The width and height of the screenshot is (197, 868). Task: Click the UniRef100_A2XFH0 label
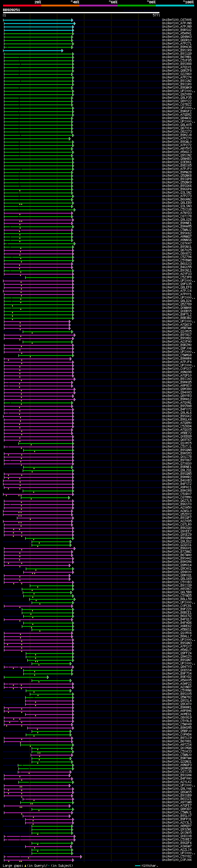pyautogui.click(x=177, y=341)
